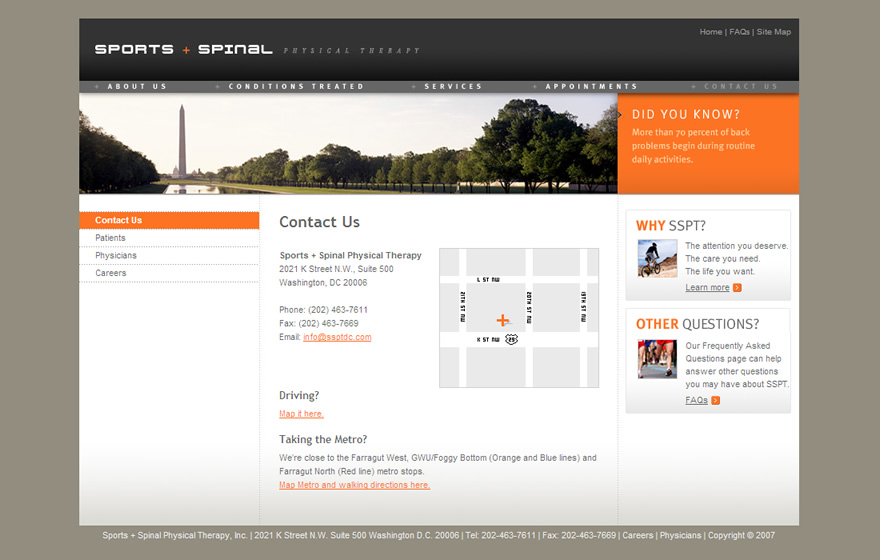Select Careers in the sidebar
880x560 pixels.
click(169, 273)
